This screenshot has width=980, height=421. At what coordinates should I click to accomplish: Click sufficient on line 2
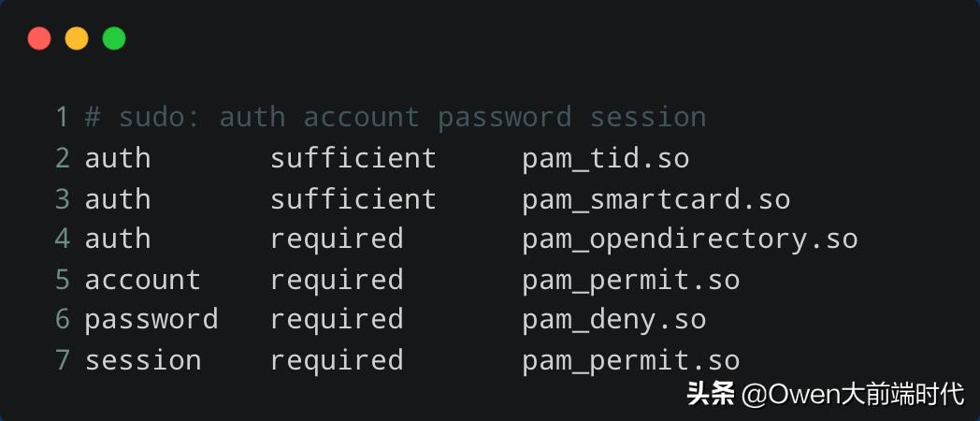point(353,157)
